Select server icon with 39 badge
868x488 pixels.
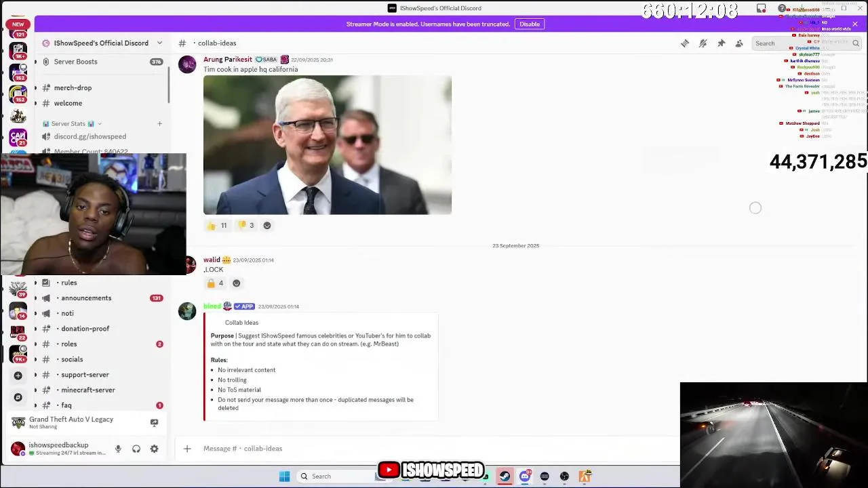coord(18,289)
